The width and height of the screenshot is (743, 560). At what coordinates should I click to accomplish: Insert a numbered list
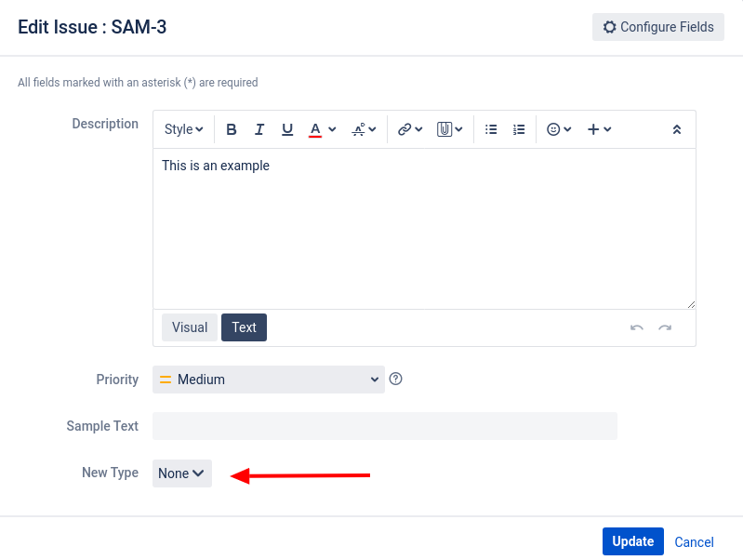point(519,129)
